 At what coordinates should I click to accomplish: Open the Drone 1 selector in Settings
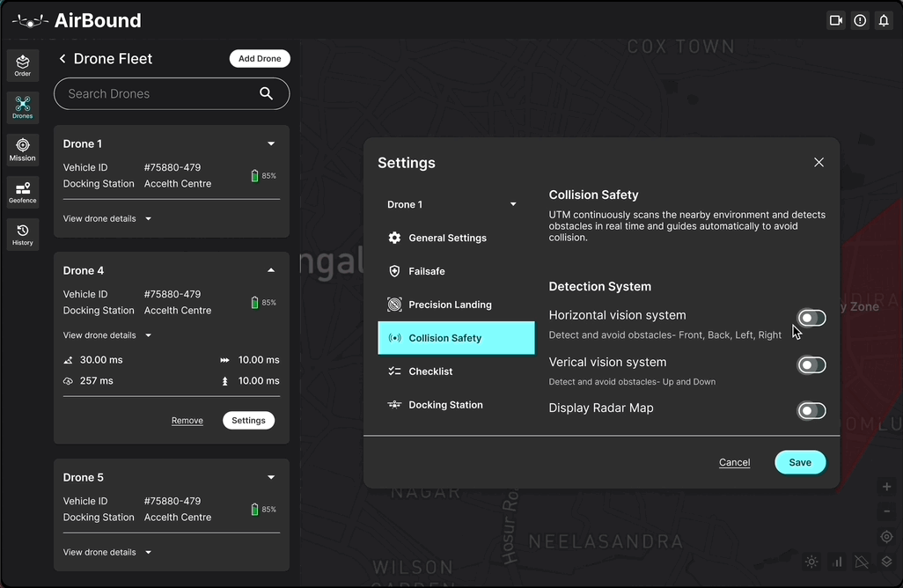click(452, 204)
